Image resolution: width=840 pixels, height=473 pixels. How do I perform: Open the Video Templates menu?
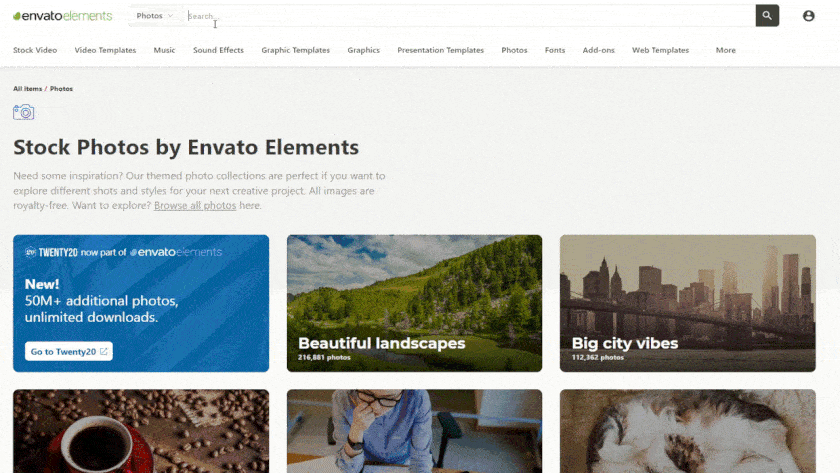point(105,50)
